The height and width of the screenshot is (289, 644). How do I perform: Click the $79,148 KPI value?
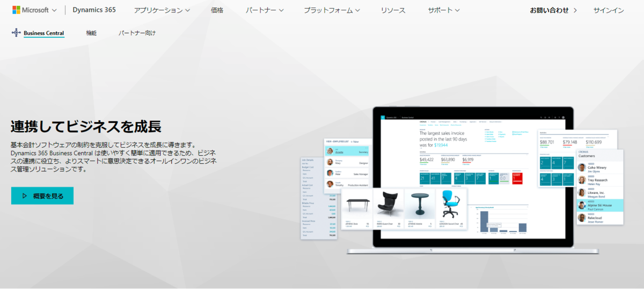(x=570, y=142)
